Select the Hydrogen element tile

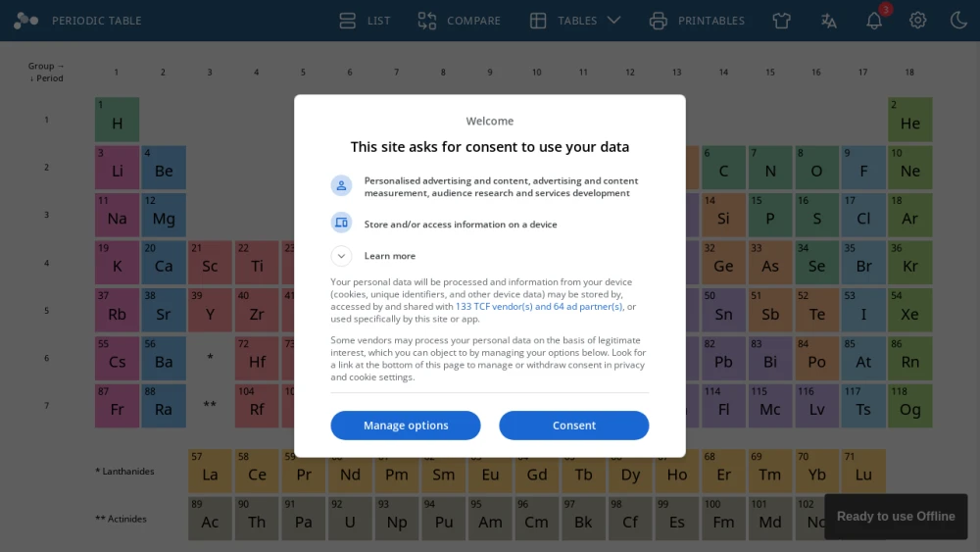coord(117,119)
